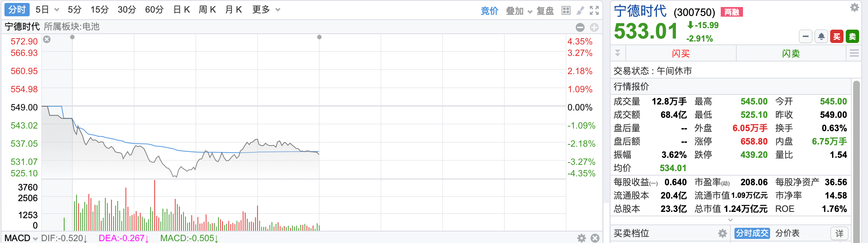This screenshot has width=868, height=243.
Task: Open the chart layout grid icon
Action: [x=566, y=10]
